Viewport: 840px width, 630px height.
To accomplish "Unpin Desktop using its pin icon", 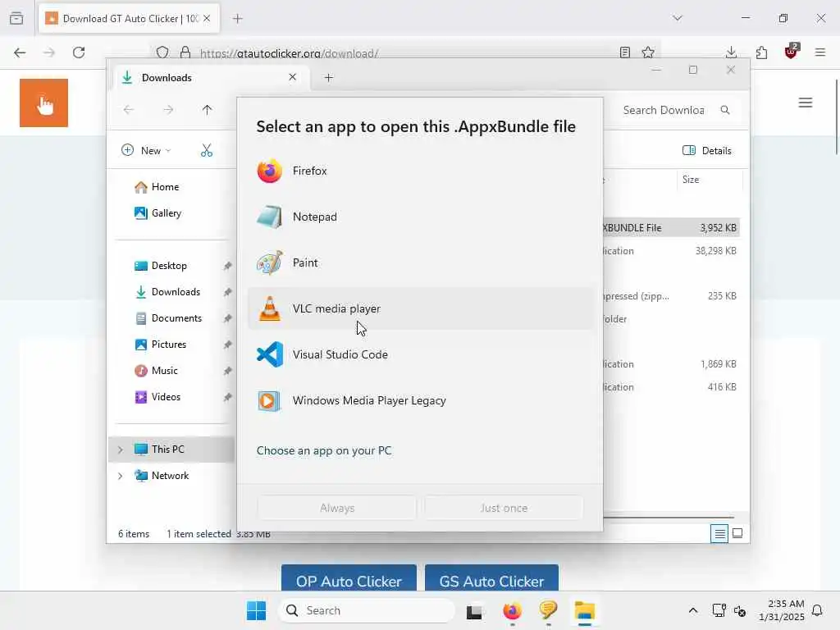I will point(228,266).
